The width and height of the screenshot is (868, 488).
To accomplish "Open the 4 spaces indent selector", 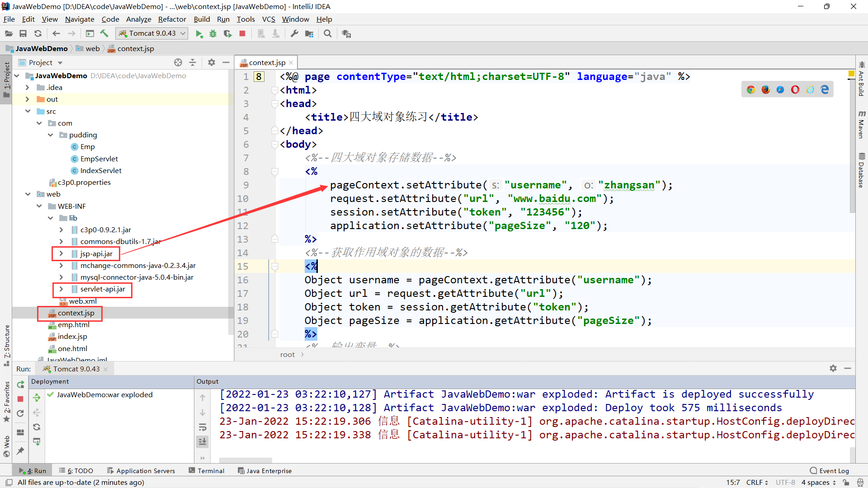I will click(x=819, y=482).
